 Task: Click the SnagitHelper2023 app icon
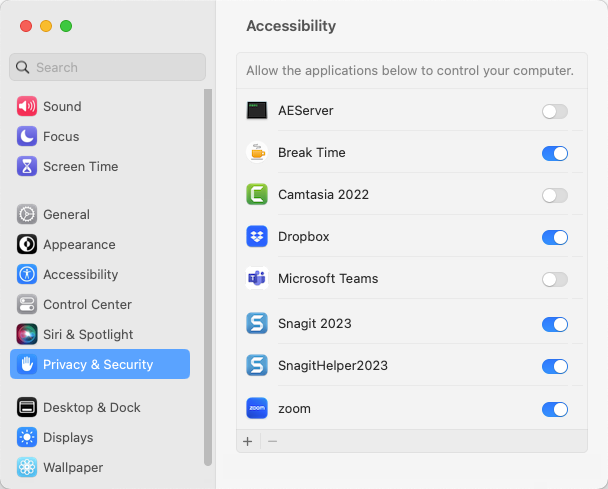pyautogui.click(x=257, y=365)
